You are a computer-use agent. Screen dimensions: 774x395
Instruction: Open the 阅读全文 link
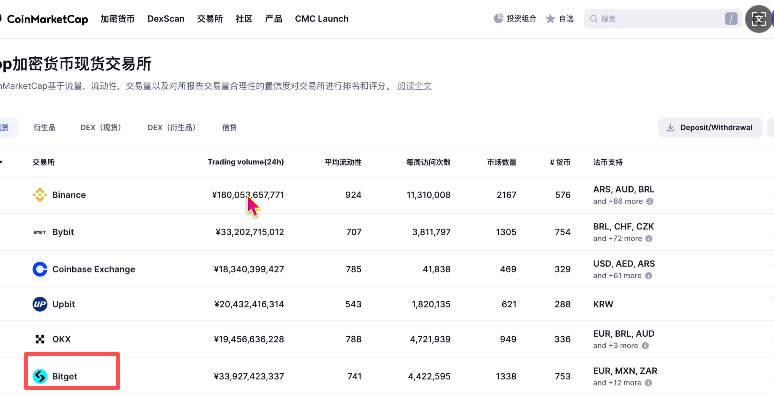point(415,86)
